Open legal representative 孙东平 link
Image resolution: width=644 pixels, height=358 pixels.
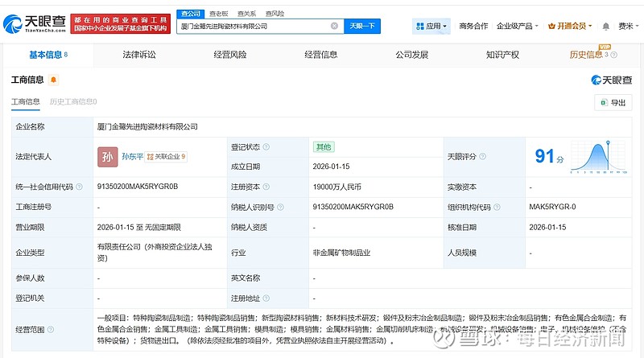coord(132,156)
